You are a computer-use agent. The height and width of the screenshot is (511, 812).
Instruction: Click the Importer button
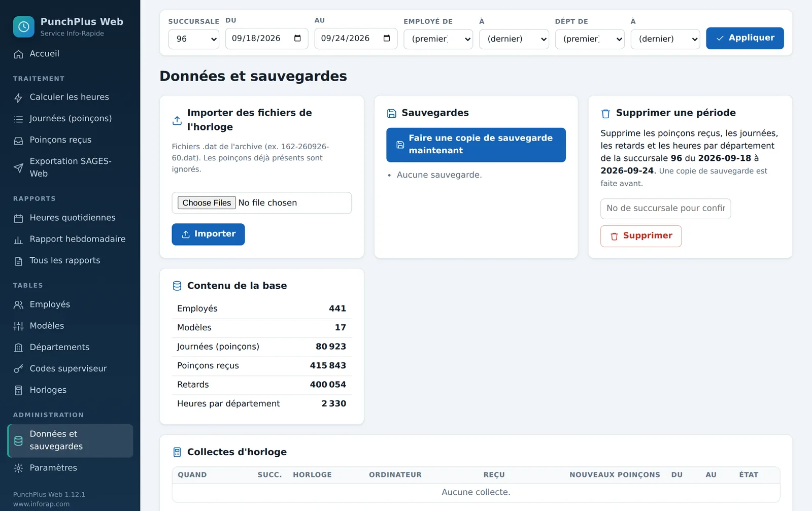(x=208, y=234)
